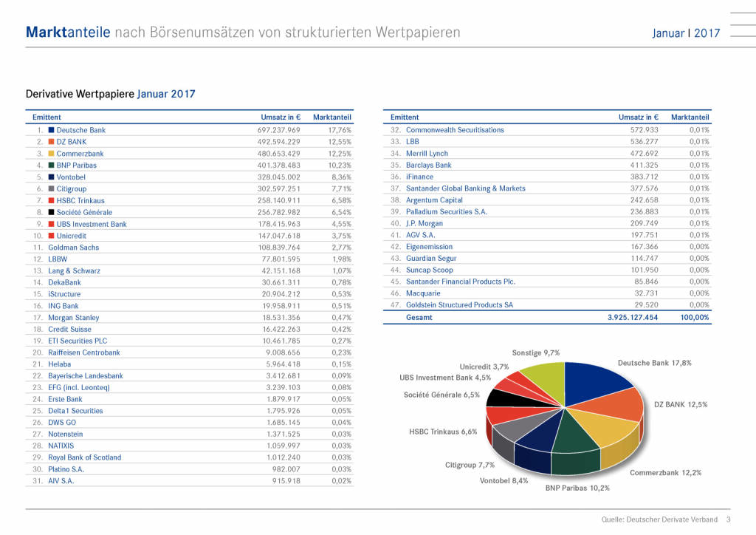Click the right table's Marktanteil column header
This screenshot has width=756, height=535.
(690, 117)
